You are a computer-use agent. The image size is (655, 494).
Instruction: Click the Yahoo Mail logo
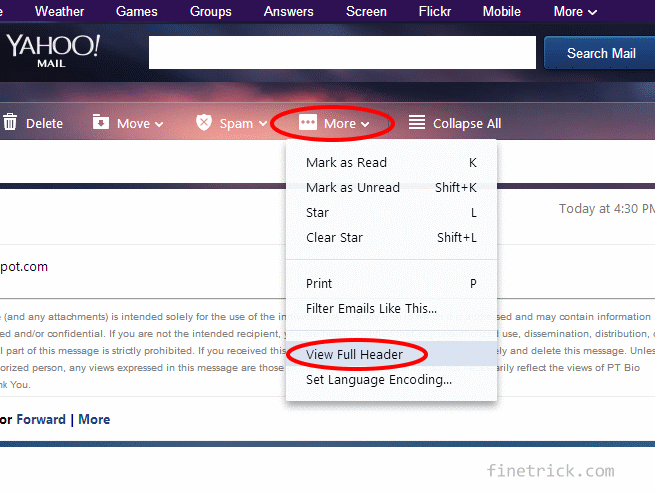click(53, 51)
